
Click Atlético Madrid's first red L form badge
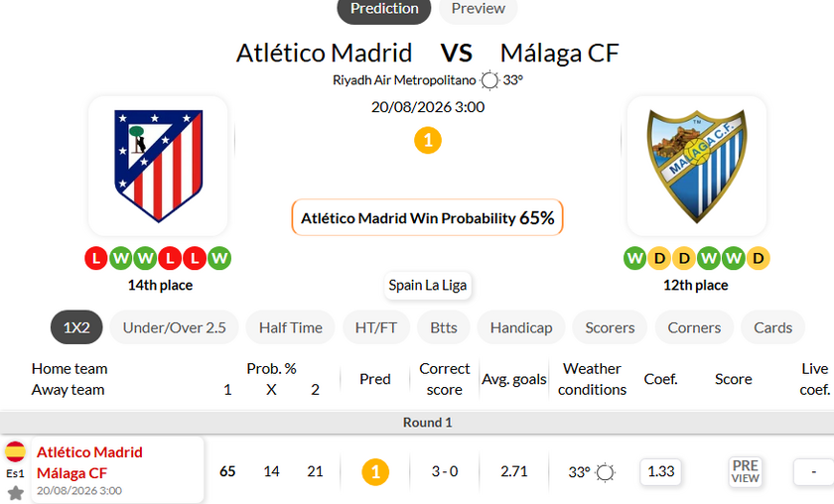click(x=96, y=258)
